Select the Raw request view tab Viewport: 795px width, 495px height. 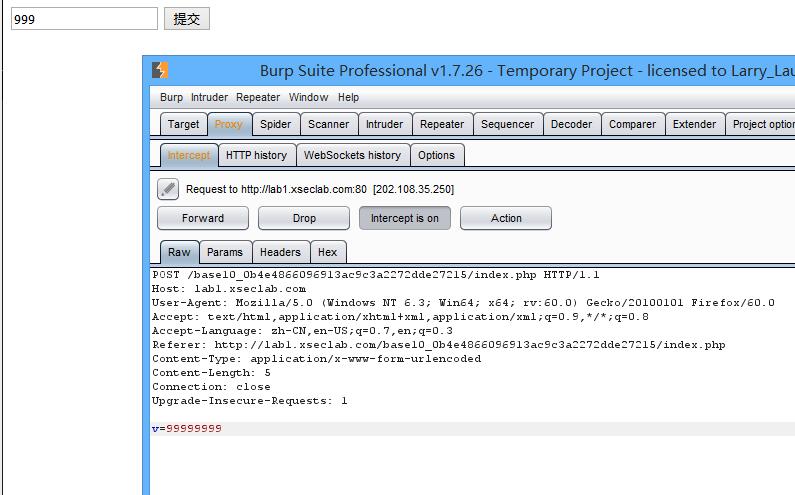[x=179, y=252]
